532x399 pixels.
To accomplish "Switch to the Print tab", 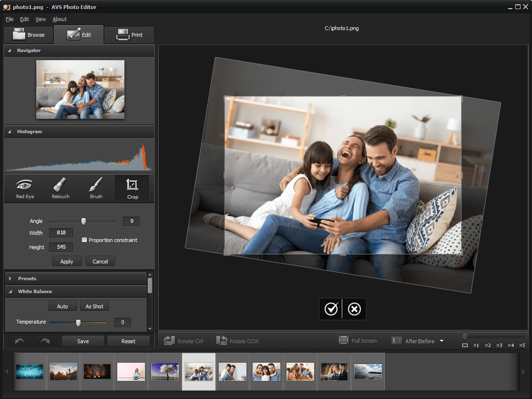I will click(x=129, y=35).
